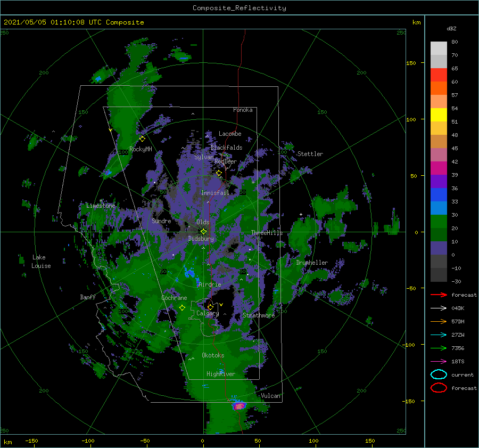Click the Didsbury label
Viewport: 479px width, 448px height.
(201, 239)
